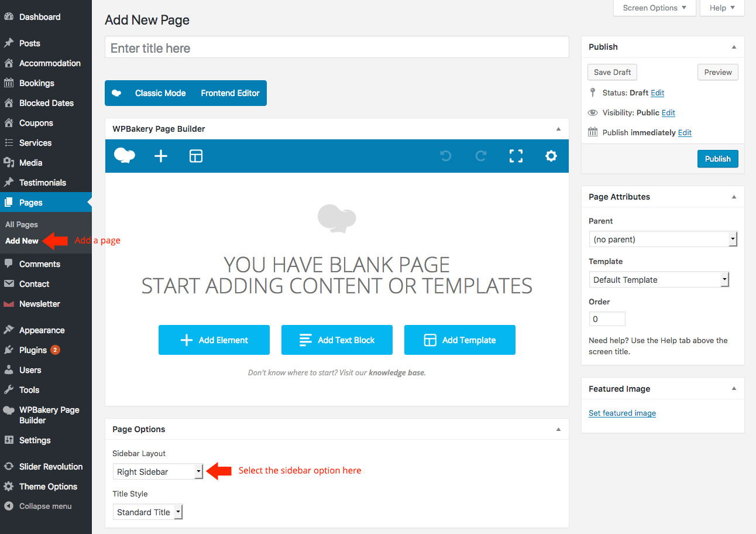This screenshot has height=534, width=756.
Task: Collapse the Publish panel
Action: point(734,47)
